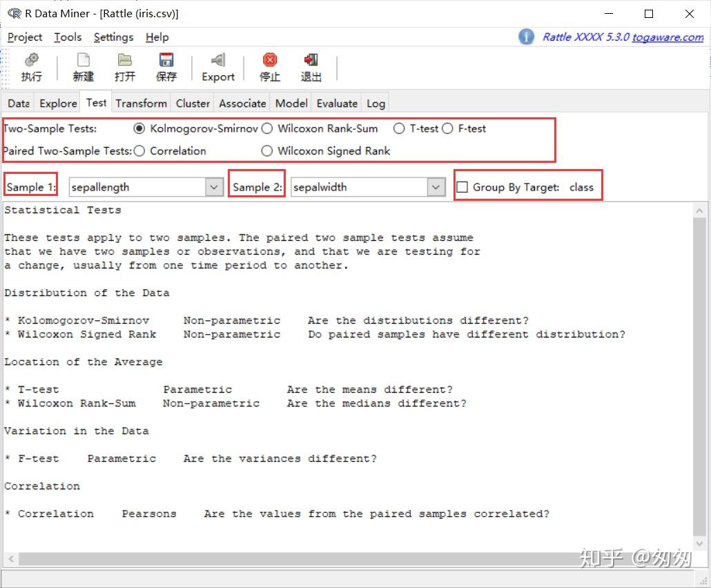Screen dimensions: 711x588
Task: Click the 'Location of the Average' text
Action: point(84,362)
